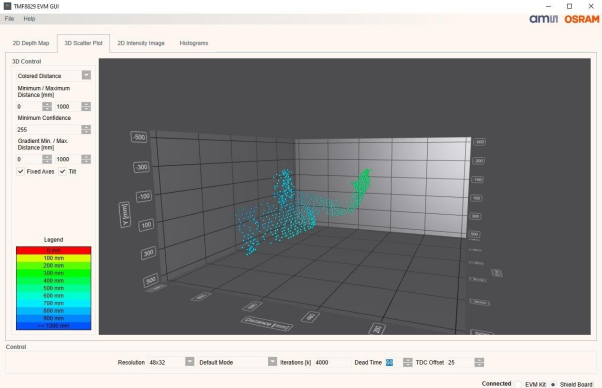Click the red 0 mm legend swatch
Viewport: 602px width, 388px height.
53,250
